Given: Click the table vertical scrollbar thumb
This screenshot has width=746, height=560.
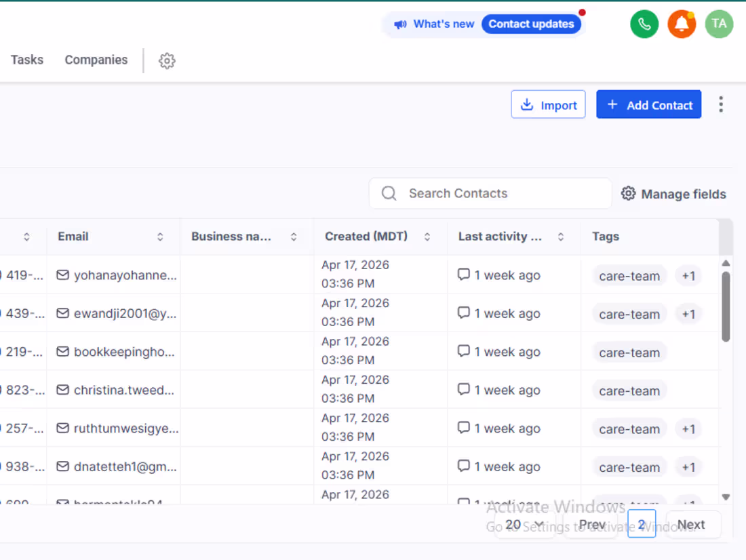Looking at the screenshot, I should (726, 306).
